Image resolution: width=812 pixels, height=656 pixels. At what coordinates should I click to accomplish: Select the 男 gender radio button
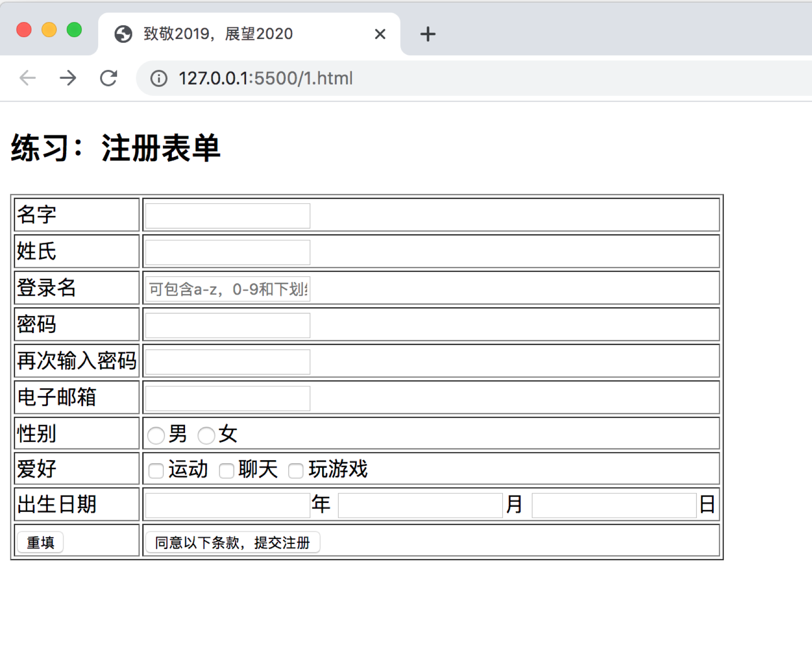(156, 435)
